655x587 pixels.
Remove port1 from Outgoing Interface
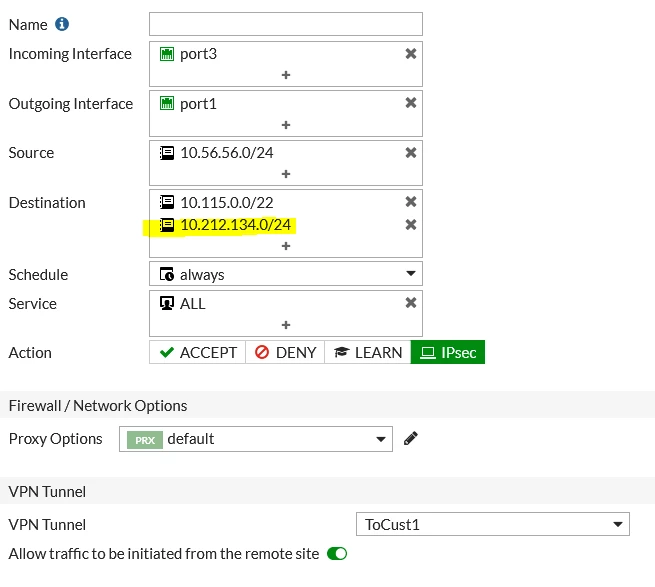[411, 103]
